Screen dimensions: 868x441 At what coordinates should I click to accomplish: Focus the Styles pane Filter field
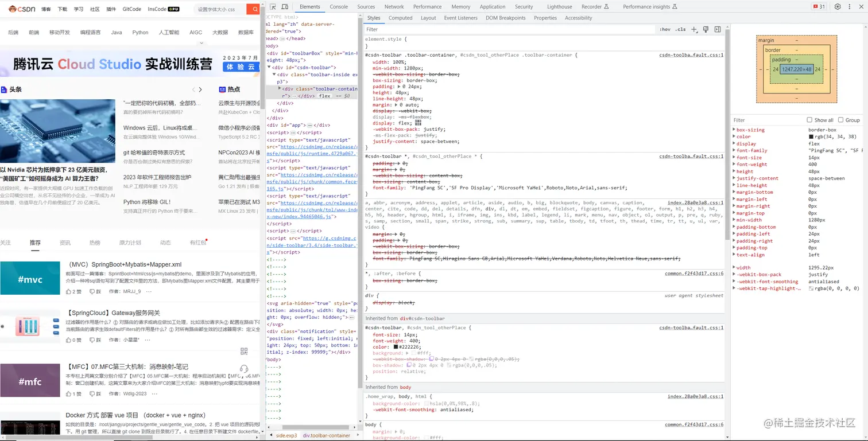coord(510,29)
